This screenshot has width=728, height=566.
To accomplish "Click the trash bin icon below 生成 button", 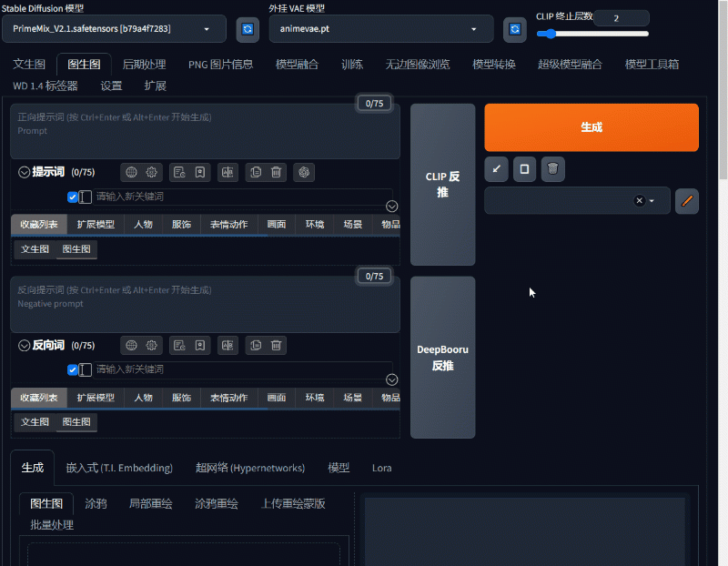I will point(552,169).
